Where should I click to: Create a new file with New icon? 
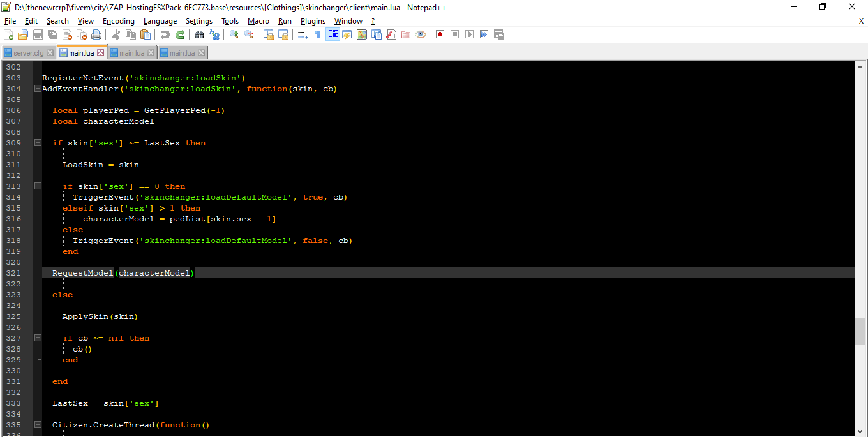[9, 34]
